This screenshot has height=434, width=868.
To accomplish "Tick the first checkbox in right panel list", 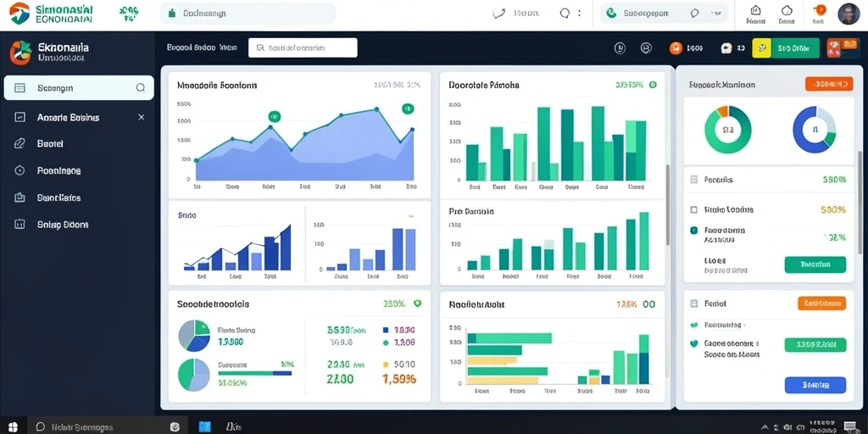I will (693, 180).
